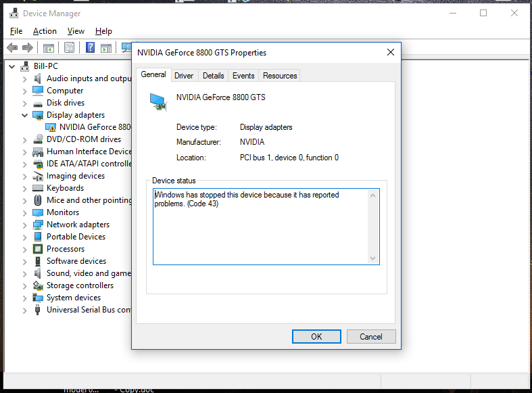Open the Action menu
The image size is (532, 393).
45,31
